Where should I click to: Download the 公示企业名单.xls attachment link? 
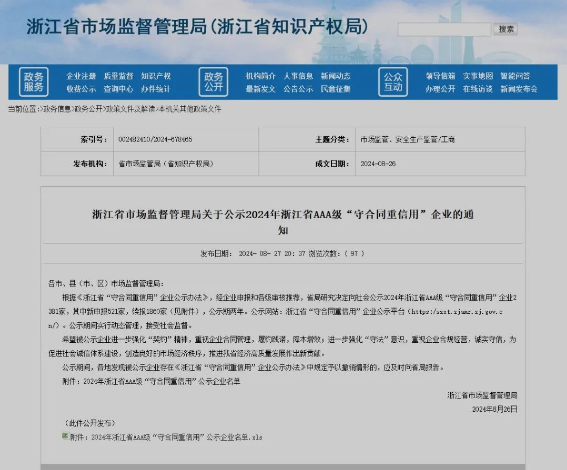(166, 437)
